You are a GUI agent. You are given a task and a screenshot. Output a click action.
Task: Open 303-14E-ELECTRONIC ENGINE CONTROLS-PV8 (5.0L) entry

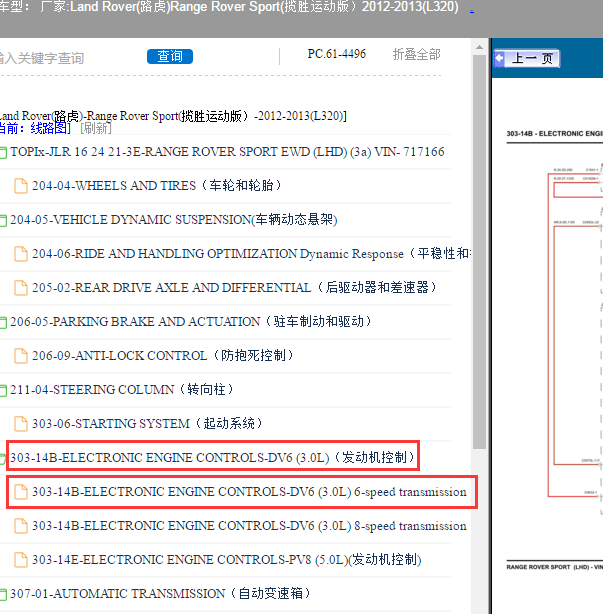point(227,560)
